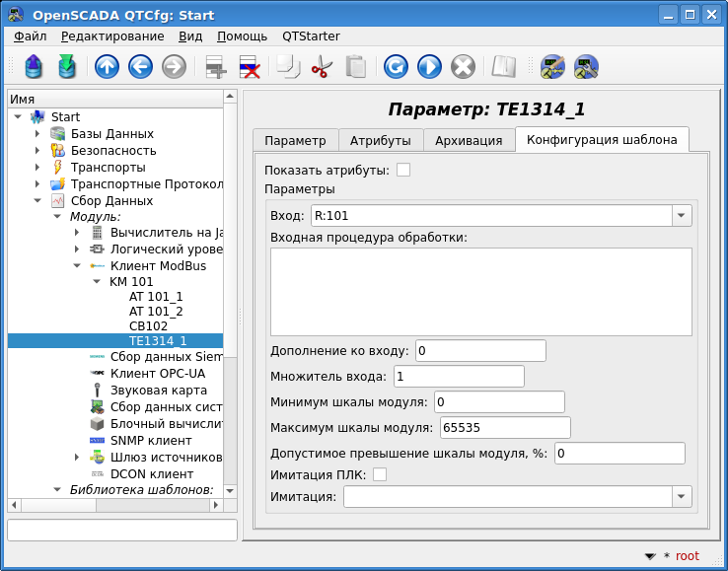The height and width of the screenshot is (571, 728).
Task: Go up one level with blue up arrow
Action: pyautogui.click(x=107, y=66)
